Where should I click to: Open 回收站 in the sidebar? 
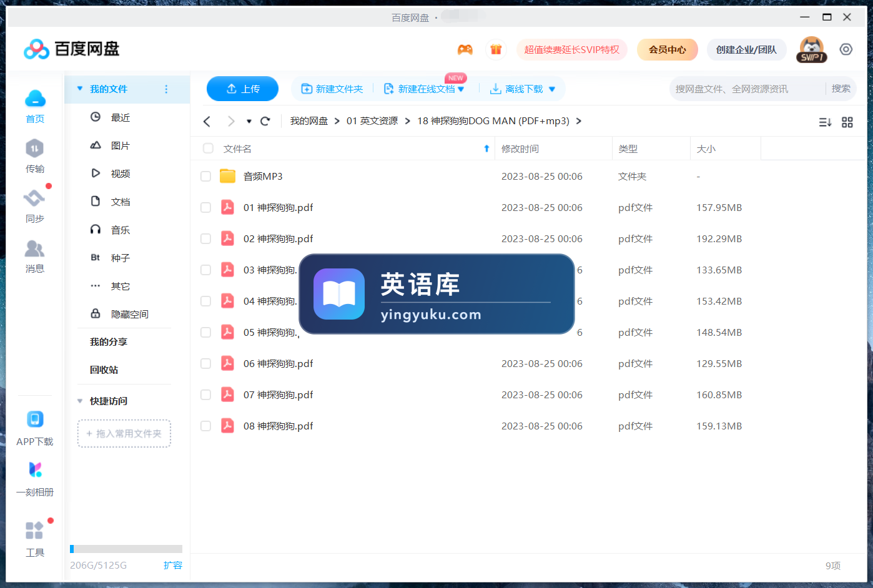[104, 370]
